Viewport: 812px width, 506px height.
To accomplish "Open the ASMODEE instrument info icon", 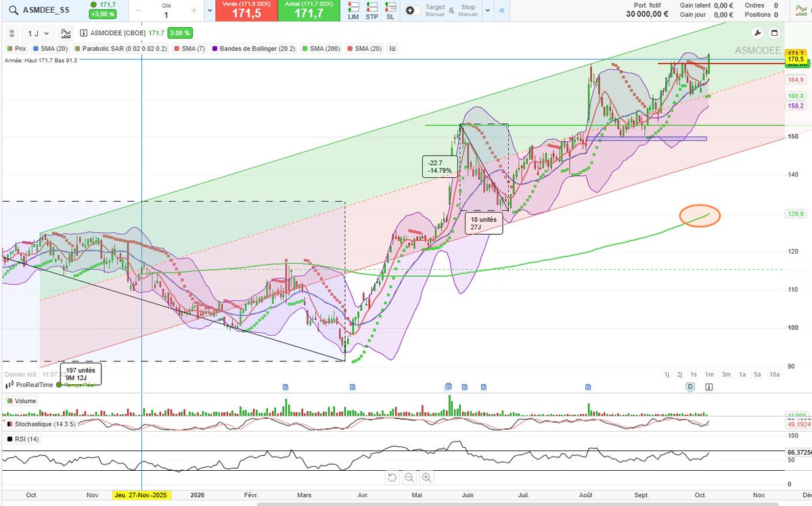I will pyautogui.click(x=83, y=32).
